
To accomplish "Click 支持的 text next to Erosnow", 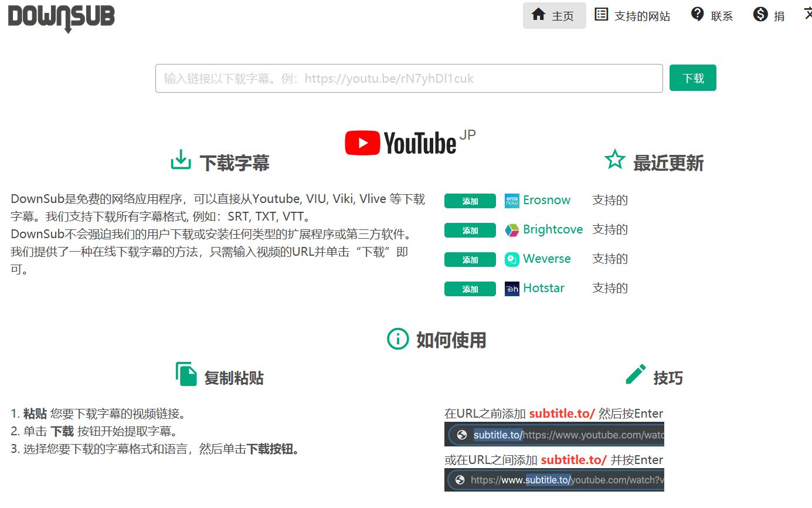I will click(x=610, y=200).
